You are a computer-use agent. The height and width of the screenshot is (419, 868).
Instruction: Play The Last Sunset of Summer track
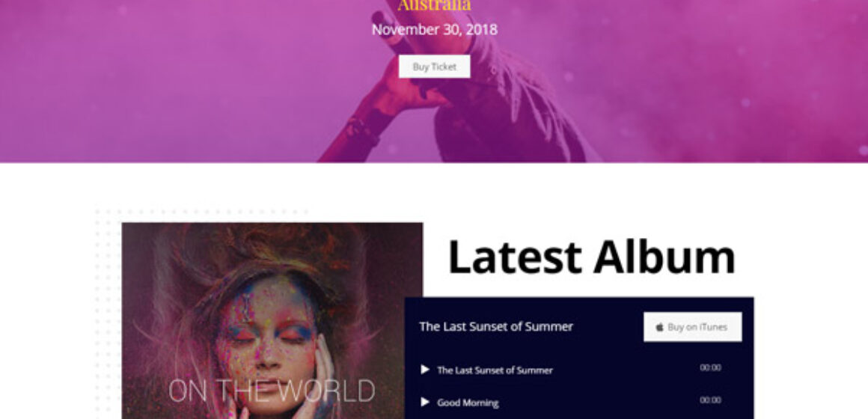coord(425,369)
